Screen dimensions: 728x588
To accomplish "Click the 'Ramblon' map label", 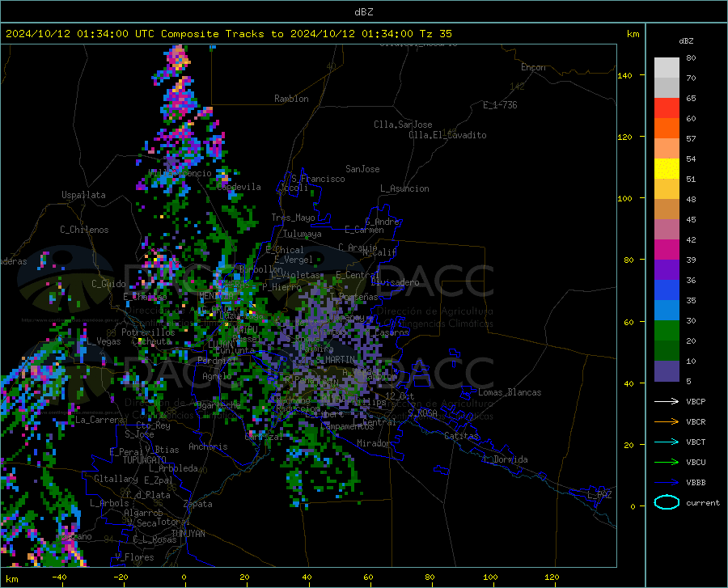I will (291, 99).
